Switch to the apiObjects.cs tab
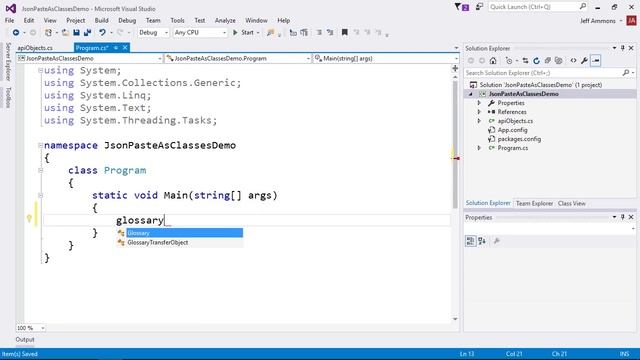This screenshot has height=360, width=640. tap(35, 48)
